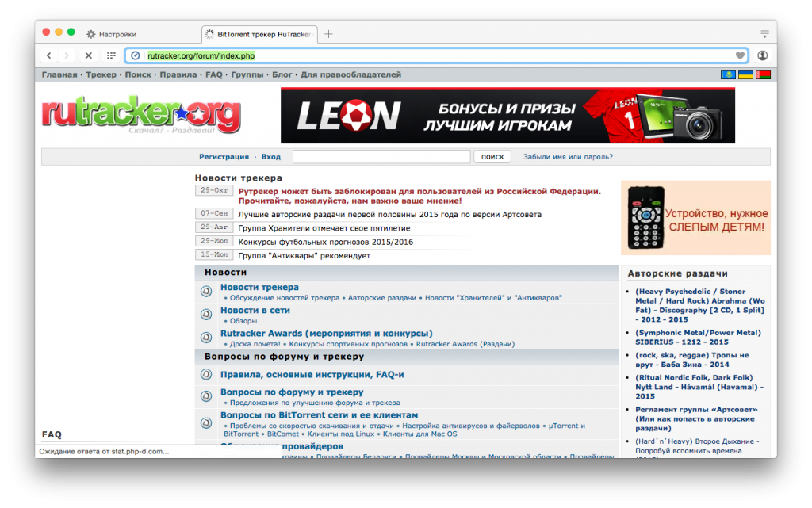
Task: Focus the tracker search input field
Action: tap(381, 157)
